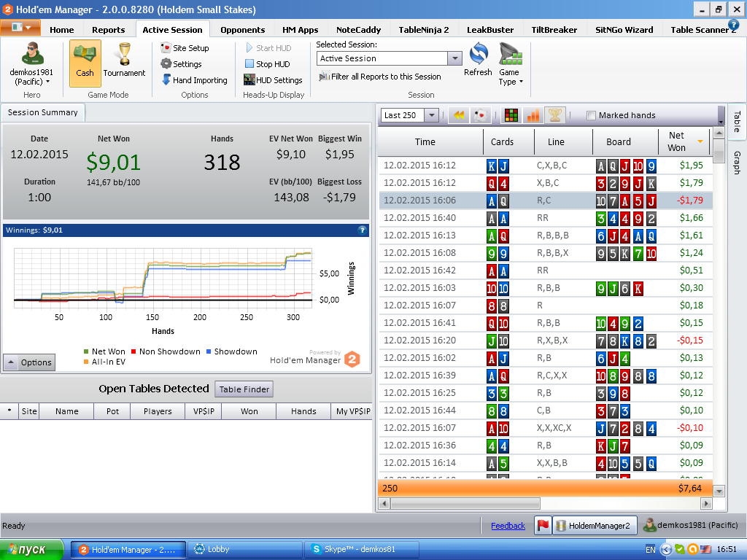747x560 pixels.
Task: Switch to the Home tab
Action: [x=62, y=29]
